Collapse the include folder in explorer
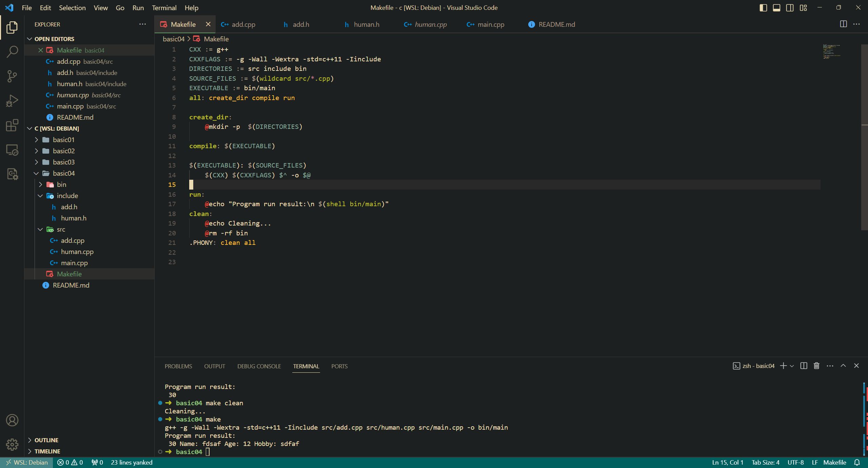This screenshot has width=868, height=468. coord(67,196)
